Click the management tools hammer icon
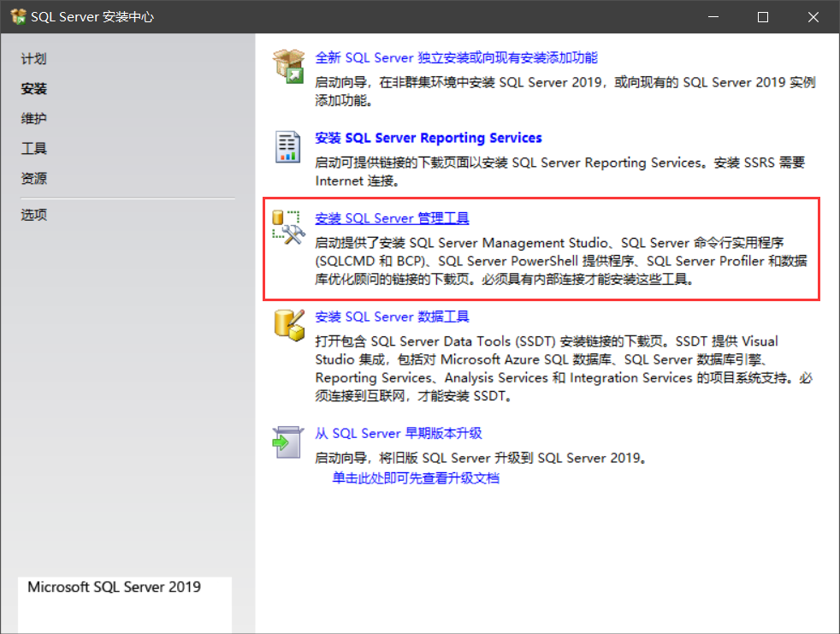Viewport: 840px width, 634px height. [x=288, y=228]
